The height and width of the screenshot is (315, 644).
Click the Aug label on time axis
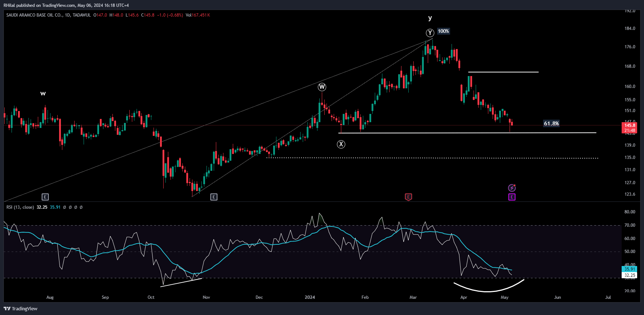point(50,297)
